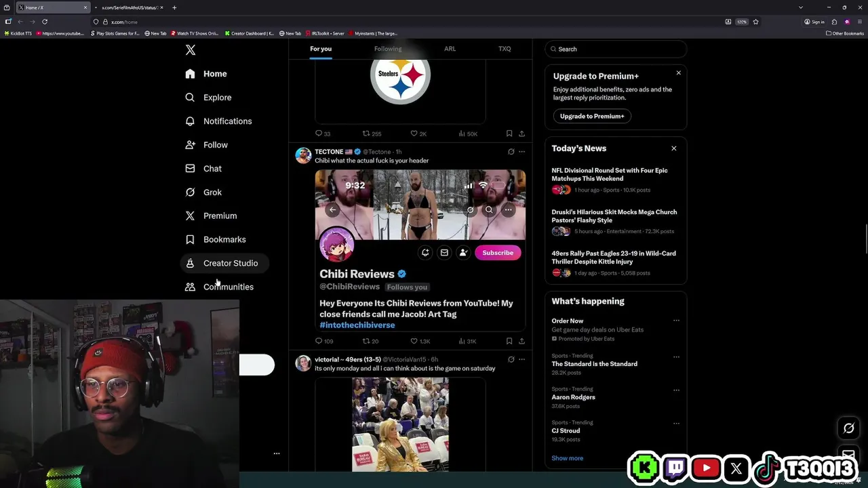Open the floating Grok button

[x=848, y=428]
